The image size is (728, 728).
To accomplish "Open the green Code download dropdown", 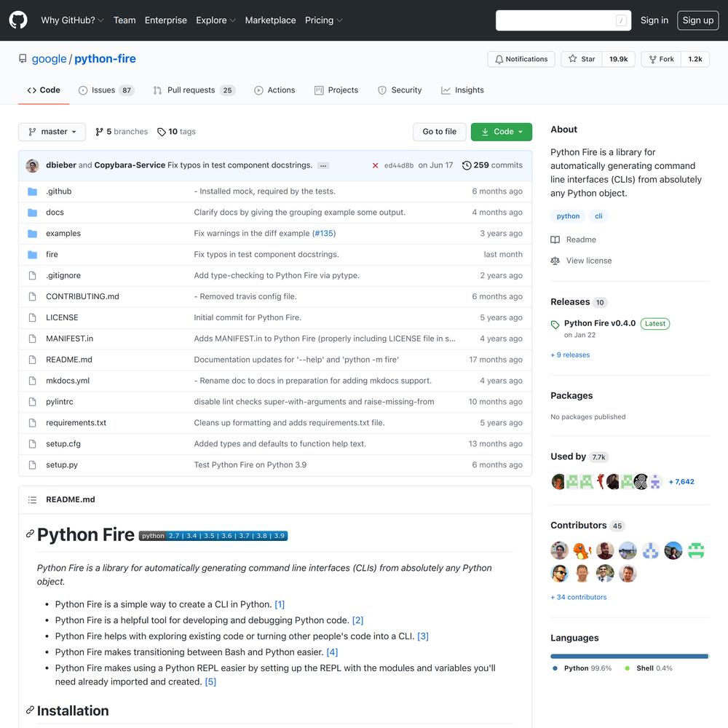I will pos(502,132).
